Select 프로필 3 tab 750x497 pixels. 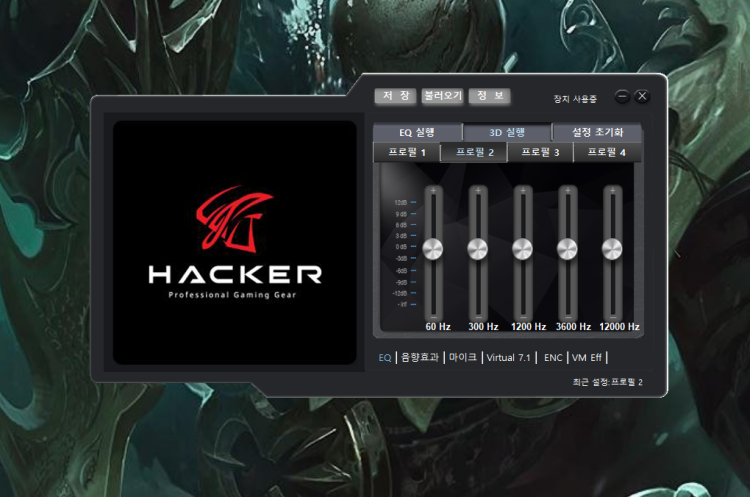540,153
